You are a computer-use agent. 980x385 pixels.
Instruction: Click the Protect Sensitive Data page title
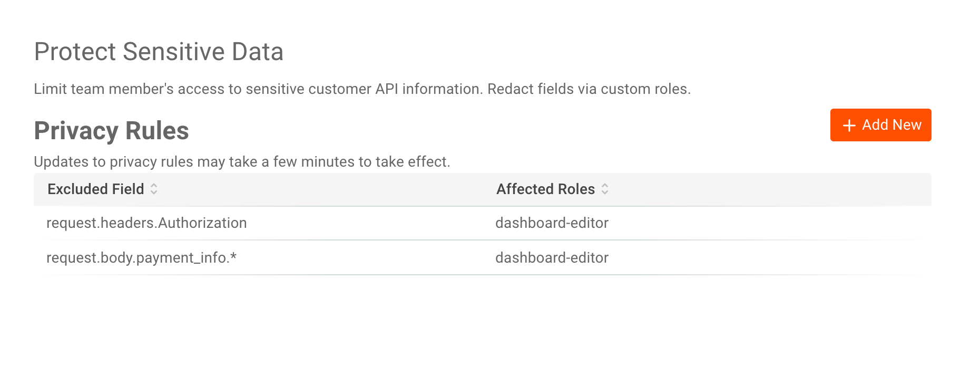point(159,52)
